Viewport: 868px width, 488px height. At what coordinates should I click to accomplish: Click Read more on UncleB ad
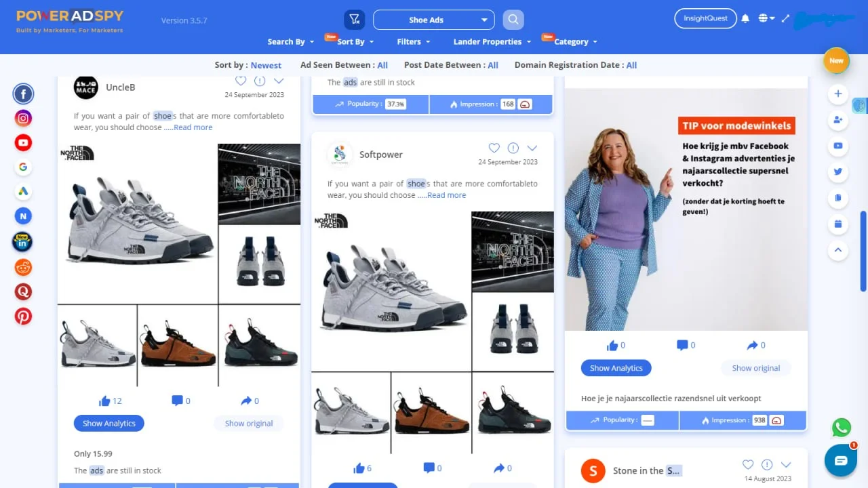point(193,127)
